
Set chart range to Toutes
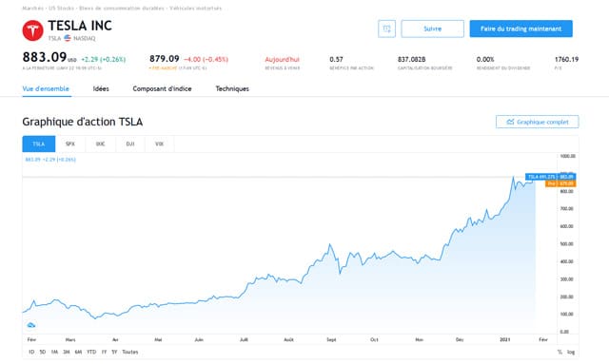pyautogui.click(x=130, y=352)
